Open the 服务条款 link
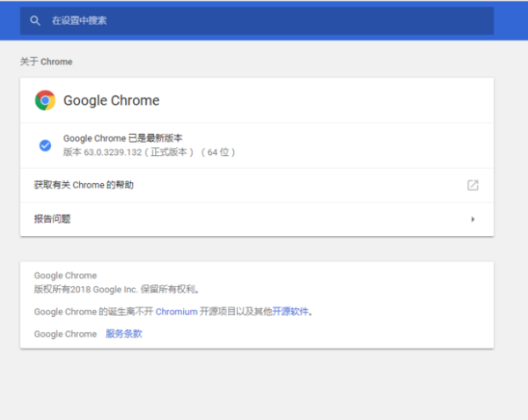This screenshot has height=420, width=528. tap(123, 334)
